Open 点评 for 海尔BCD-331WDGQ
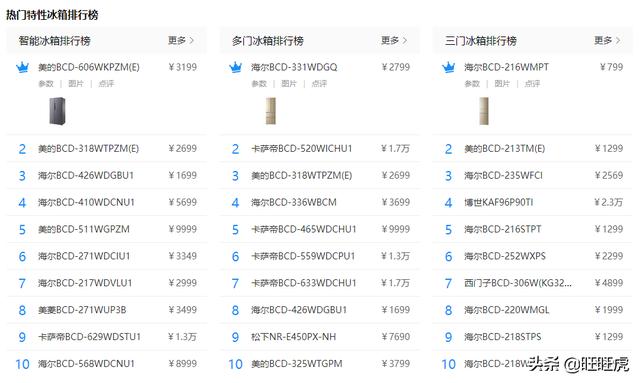The width and height of the screenshot is (640, 383). [319, 84]
